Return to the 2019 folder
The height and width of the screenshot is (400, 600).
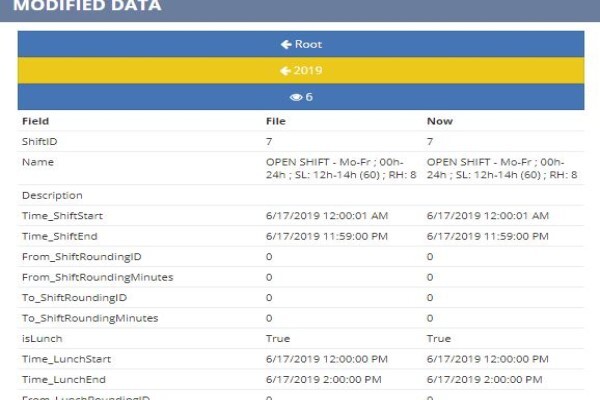pyautogui.click(x=301, y=70)
